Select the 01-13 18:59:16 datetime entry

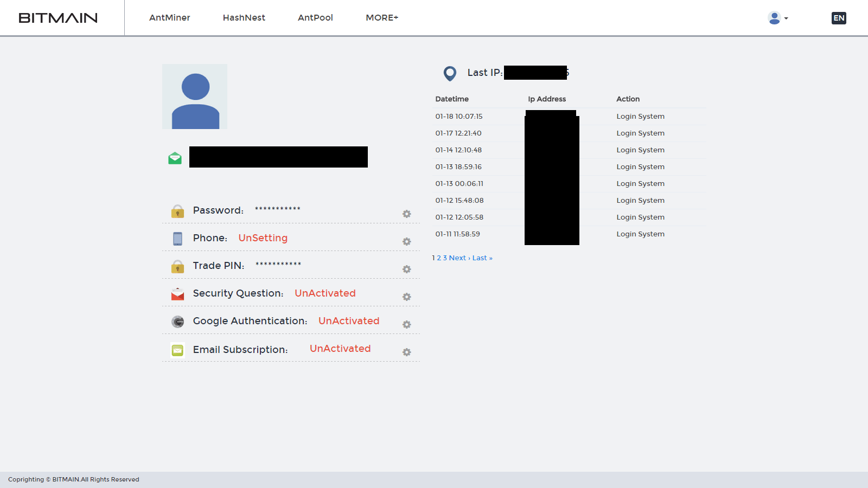(458, 167)
